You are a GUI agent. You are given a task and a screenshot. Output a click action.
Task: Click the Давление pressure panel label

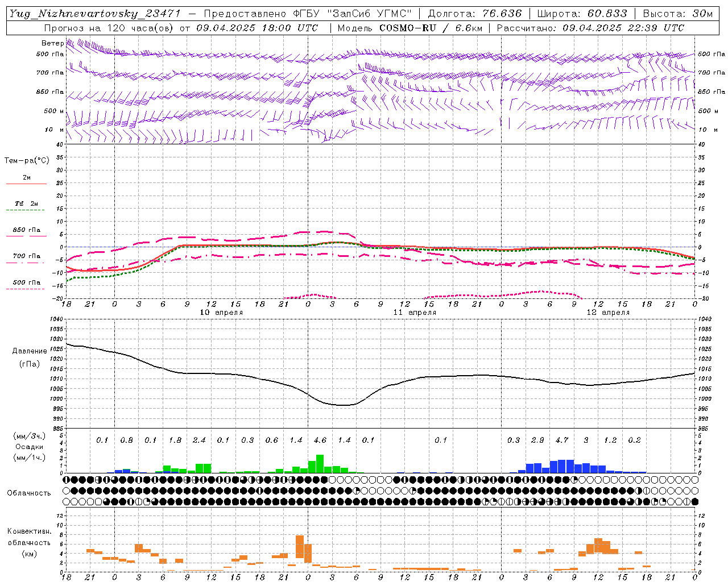[30, 351]
